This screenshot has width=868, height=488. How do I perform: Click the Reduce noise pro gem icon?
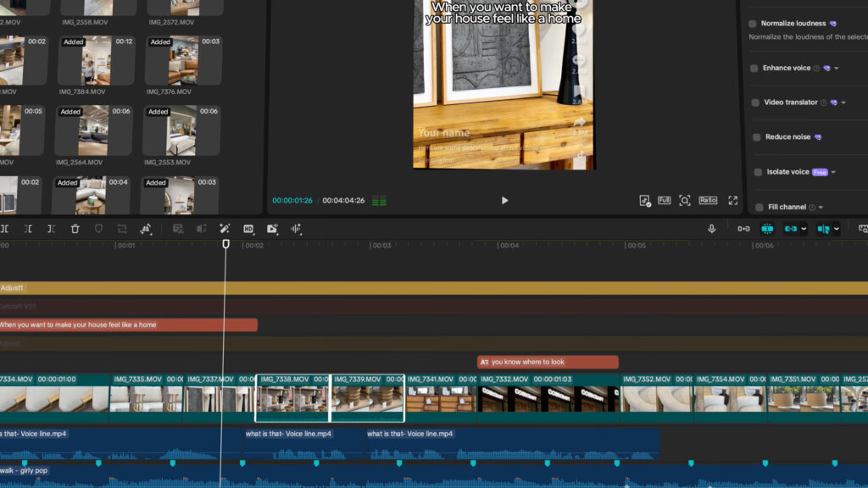tap(818, 137)
